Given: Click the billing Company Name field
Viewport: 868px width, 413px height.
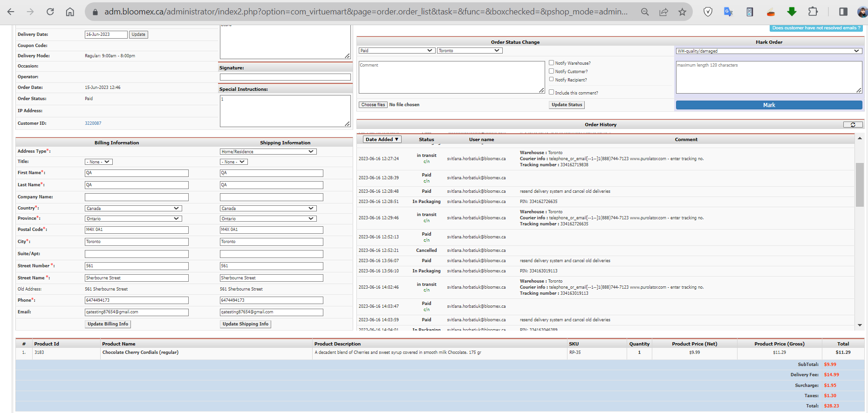Looking at the screenshot, I should coord(137,197).
